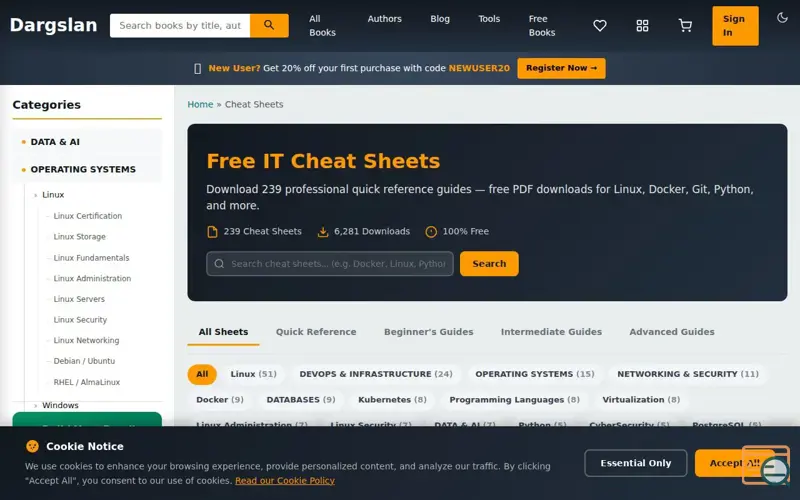The height and width of the screenshot is (500, 800).
Task: Open the chat widget bubble icon
Action: (774, 471)
